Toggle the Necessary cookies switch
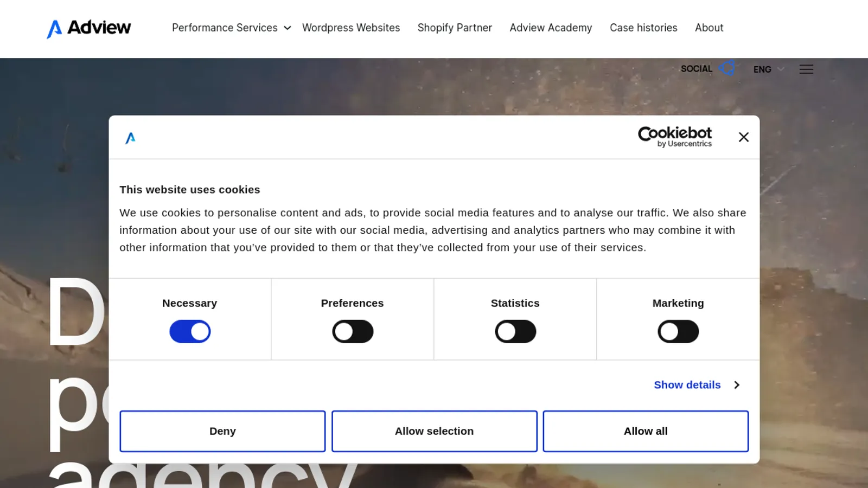Image resolution: width=868 pixels, height=488 pixels. (x=190, y=331)
